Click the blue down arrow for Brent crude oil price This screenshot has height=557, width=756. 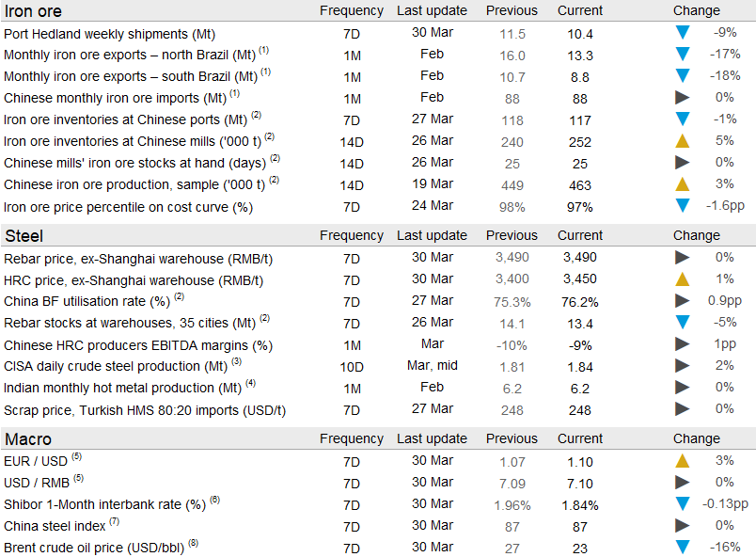[683, 548]
